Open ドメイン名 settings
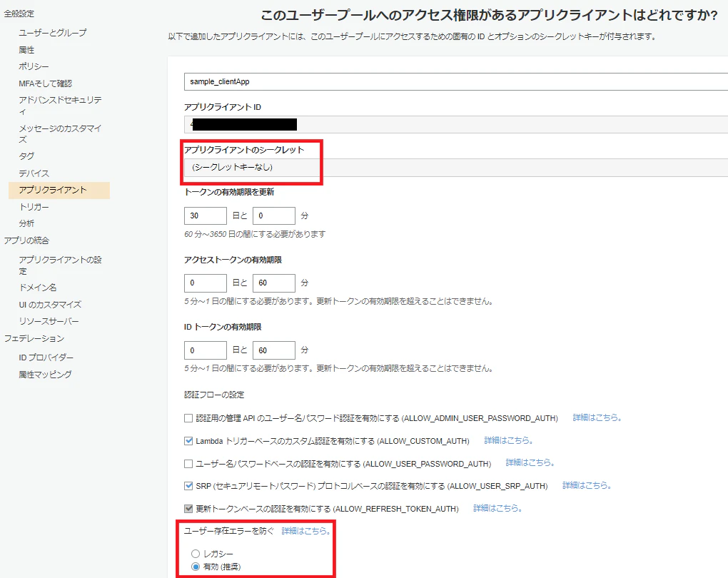This screenshot has height=578, width=728. tap(38, 288)
